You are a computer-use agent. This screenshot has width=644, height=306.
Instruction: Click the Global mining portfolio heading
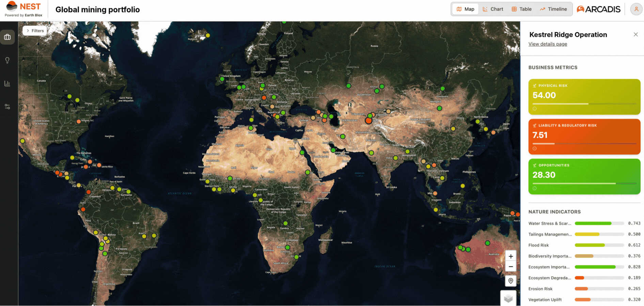(x=97, y=10)
